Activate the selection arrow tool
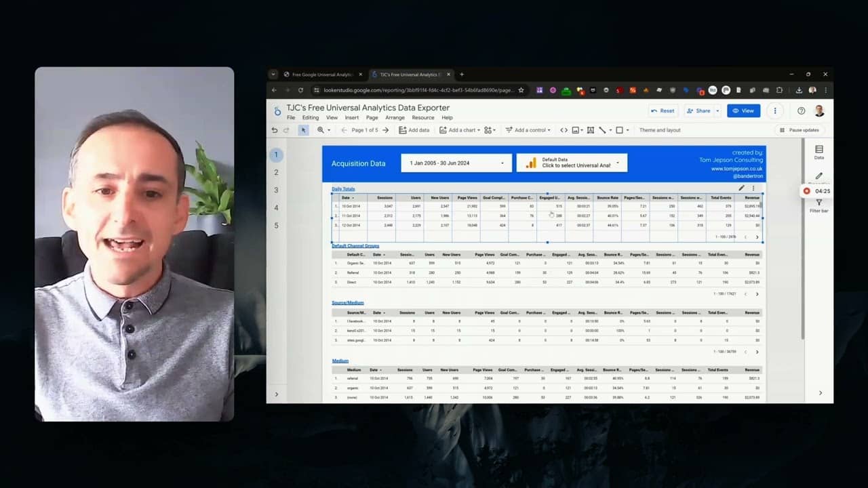Viewport: 868px width, 488px height. click(x=303, y=130)
